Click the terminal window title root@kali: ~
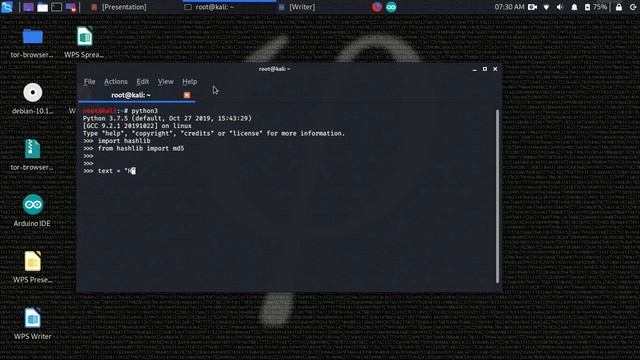This screenshot has height=360, width=640. tap(274, 69)
